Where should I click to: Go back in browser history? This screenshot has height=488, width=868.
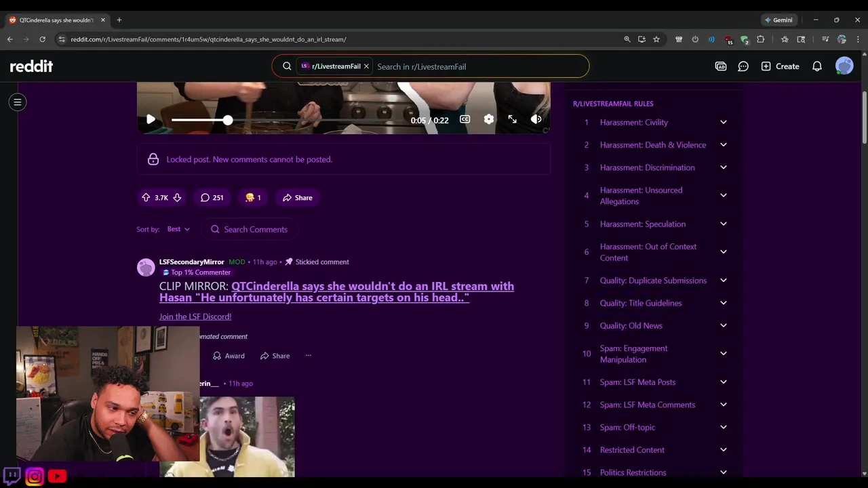10,39
